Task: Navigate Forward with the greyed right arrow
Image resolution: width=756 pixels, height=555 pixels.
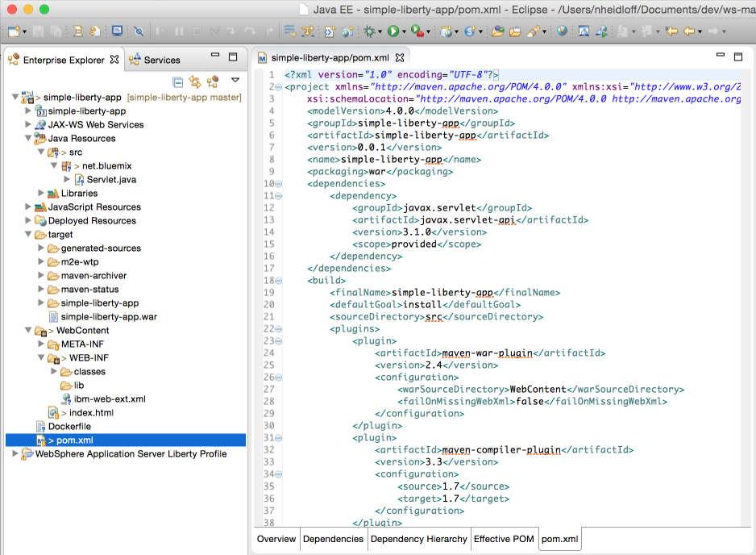Action: click(x=713, y=31)
